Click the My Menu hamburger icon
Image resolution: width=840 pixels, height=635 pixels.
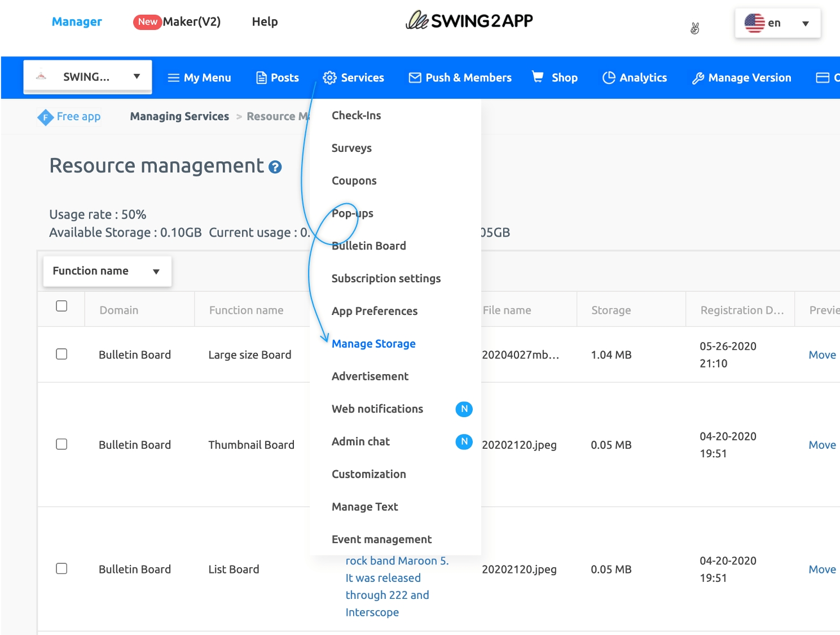coord(174,78)
